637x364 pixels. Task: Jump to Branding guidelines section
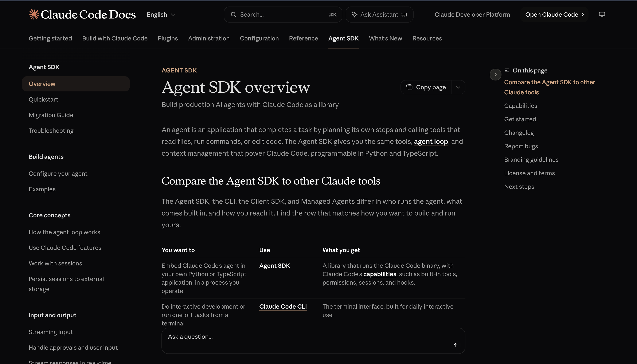tap(531, 160)
